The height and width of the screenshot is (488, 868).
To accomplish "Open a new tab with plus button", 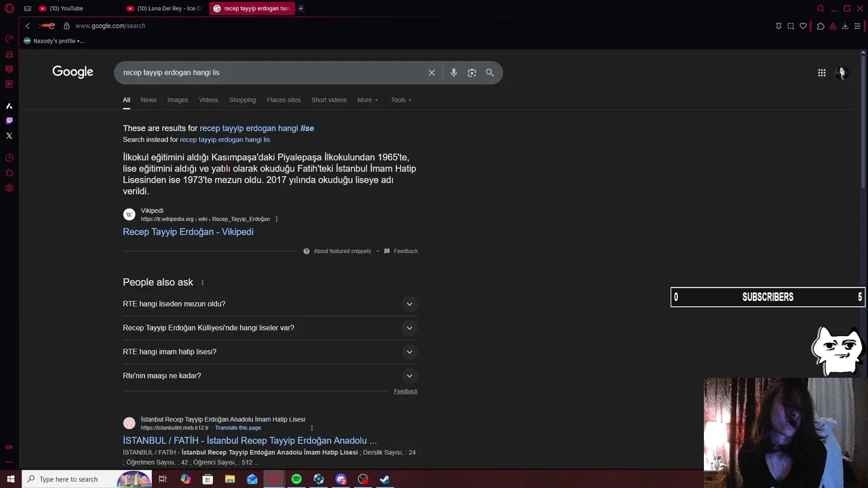I will click(x=300, y=8).
